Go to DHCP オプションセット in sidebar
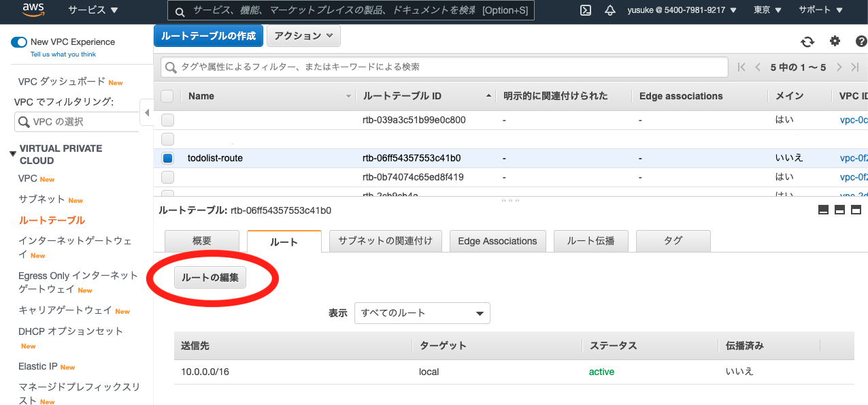Image resolution: width=868 pixels, height=405 pixels. pos(71,331)
